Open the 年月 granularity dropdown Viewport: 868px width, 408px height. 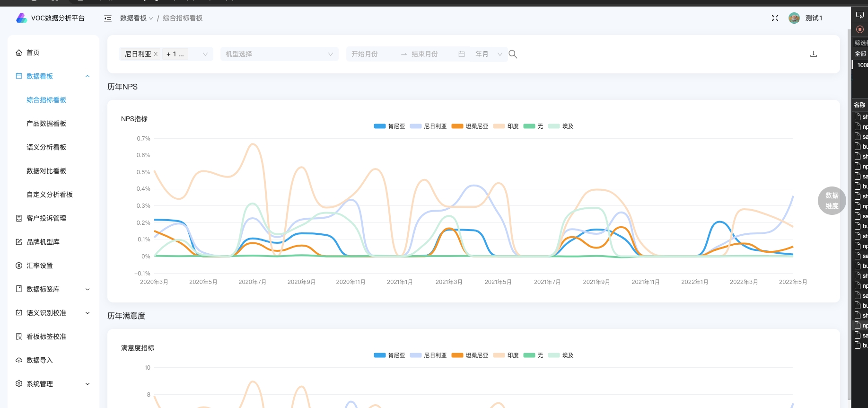pyautogui.click(x=489, y=54)
